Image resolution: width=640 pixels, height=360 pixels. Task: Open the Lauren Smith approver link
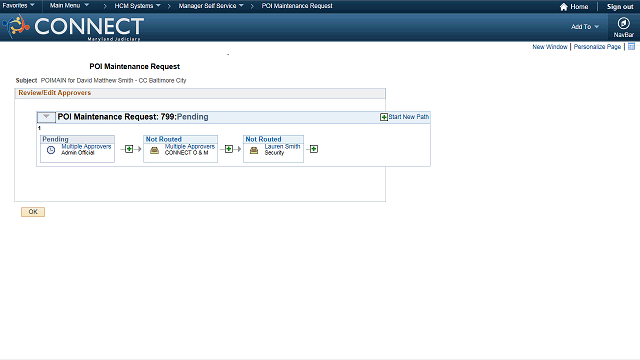click(282, 146)
